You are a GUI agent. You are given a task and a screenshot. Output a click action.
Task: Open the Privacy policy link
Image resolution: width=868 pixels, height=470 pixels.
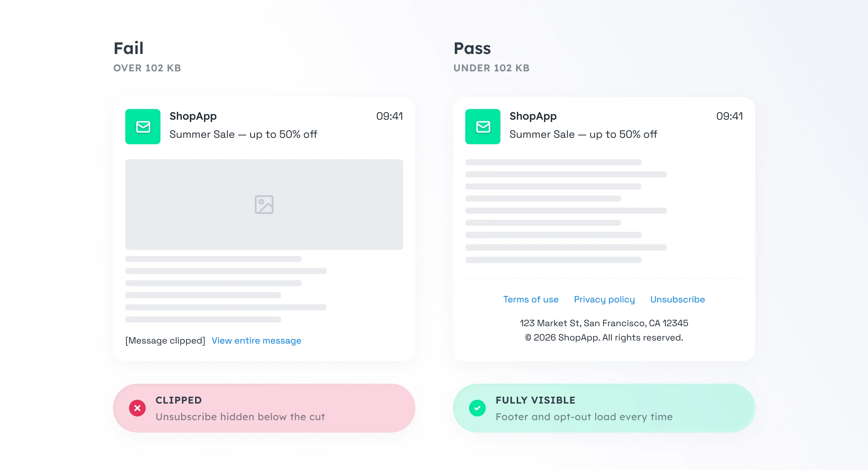coord(604,299)
